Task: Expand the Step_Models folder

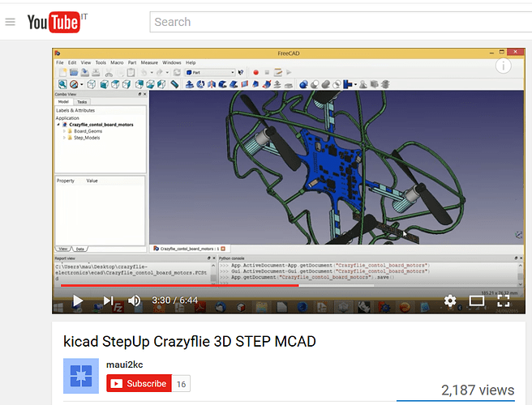Action: click(64, 138)
